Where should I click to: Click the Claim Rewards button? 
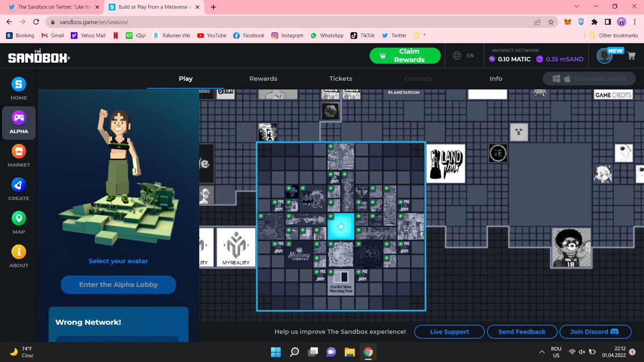click(405, 56)
